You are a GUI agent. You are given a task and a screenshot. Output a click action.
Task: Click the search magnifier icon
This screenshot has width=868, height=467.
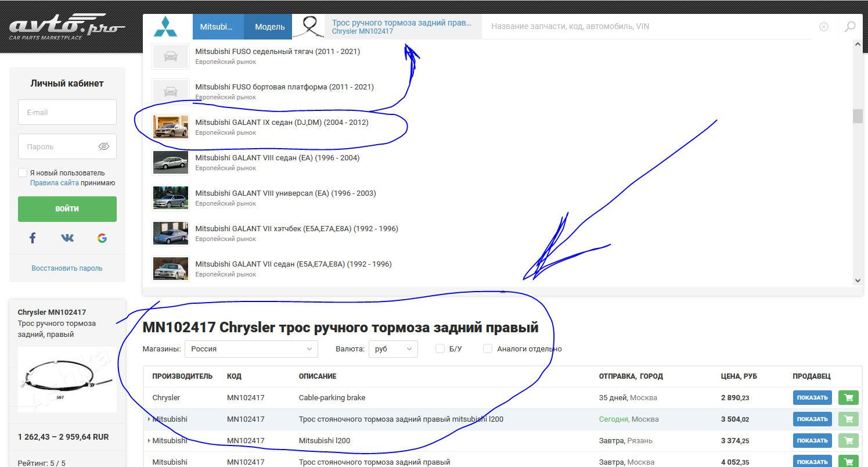[849, 27]
